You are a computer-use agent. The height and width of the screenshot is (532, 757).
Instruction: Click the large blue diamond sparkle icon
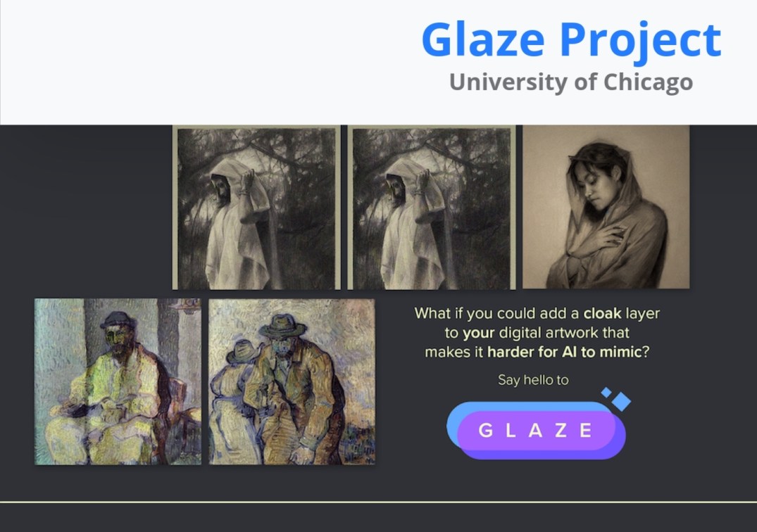[621, 401]
